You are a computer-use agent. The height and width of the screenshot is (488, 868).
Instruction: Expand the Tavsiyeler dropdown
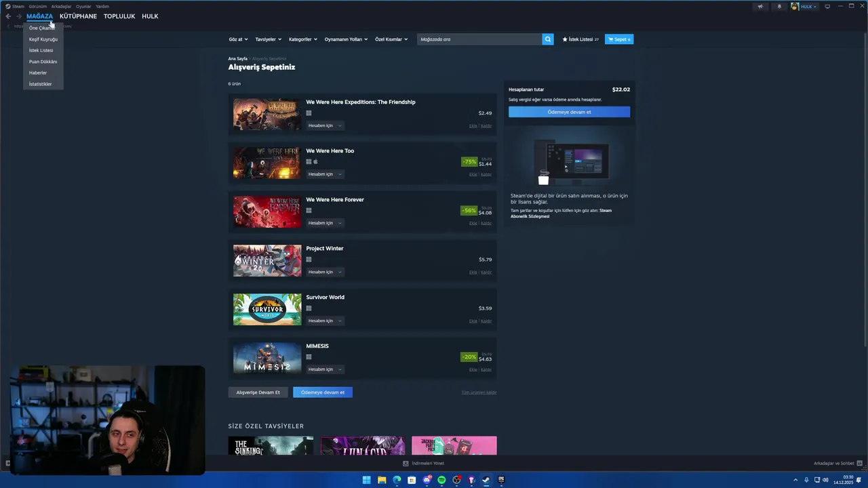(x=268, y=39)
